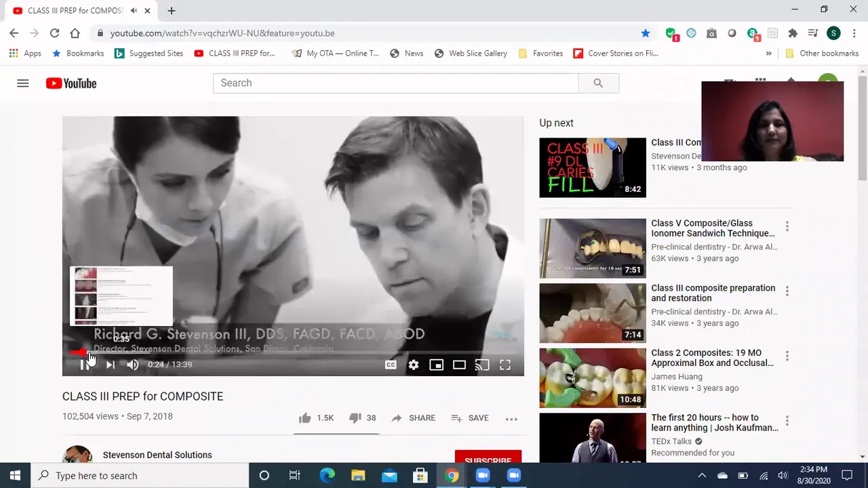Select the CLASS III PREP tab

pos(75,11)
